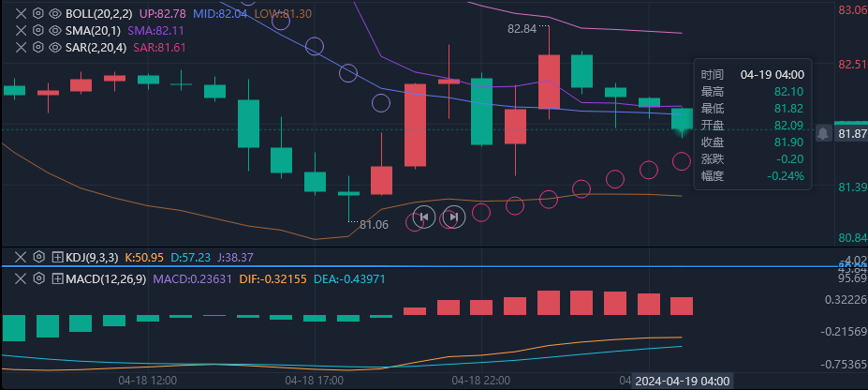The image size is (868, 390).
Task: Close the MACD(12,26,9) indicator panel
Action: click(x=21, y=279)
